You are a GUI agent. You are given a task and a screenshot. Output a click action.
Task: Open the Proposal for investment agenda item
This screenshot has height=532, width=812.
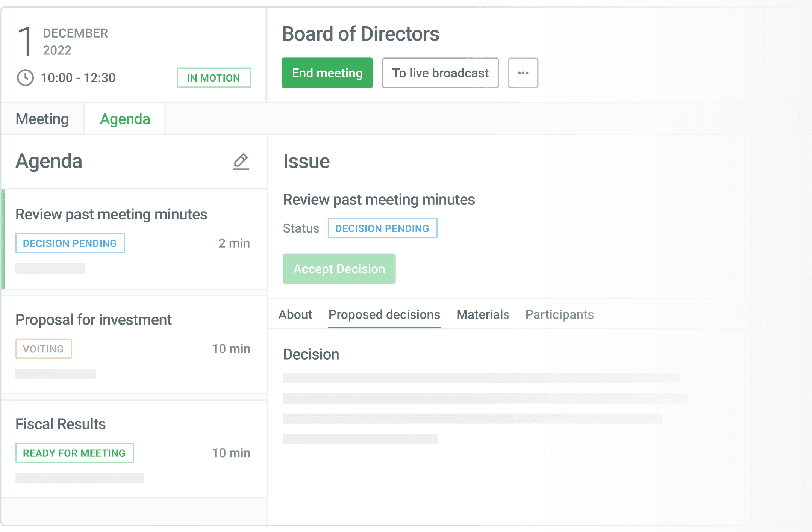pos(94,320)
